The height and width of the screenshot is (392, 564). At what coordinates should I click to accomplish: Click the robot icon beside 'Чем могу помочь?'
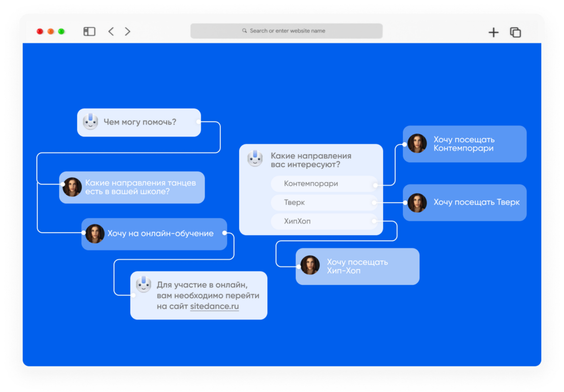[x=90, y=121]
